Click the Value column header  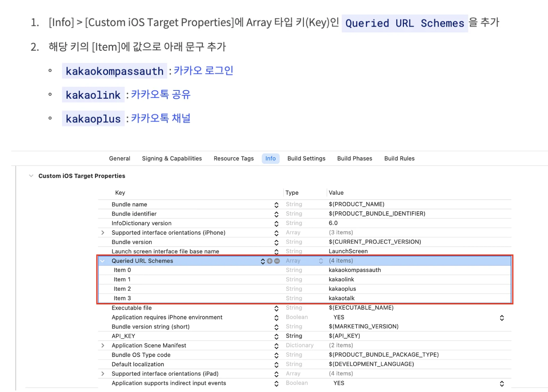pyautogui.click(x=336, y=193)
